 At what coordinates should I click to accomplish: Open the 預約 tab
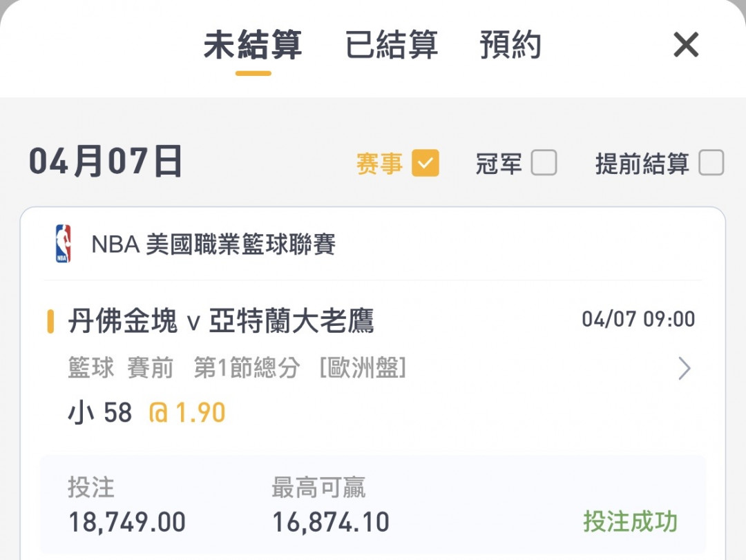pos(510,45)
